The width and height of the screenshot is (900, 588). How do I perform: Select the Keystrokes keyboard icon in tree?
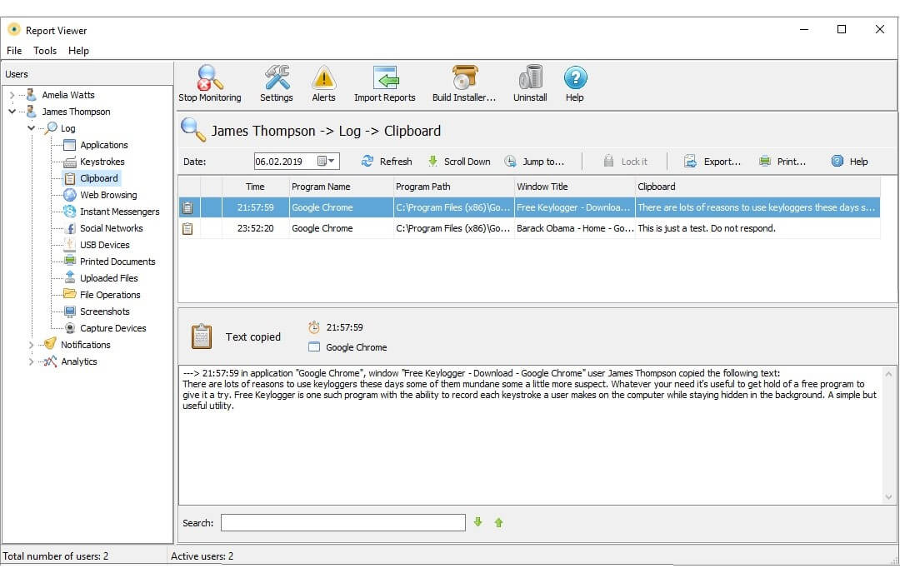click(x=69, y=162)
